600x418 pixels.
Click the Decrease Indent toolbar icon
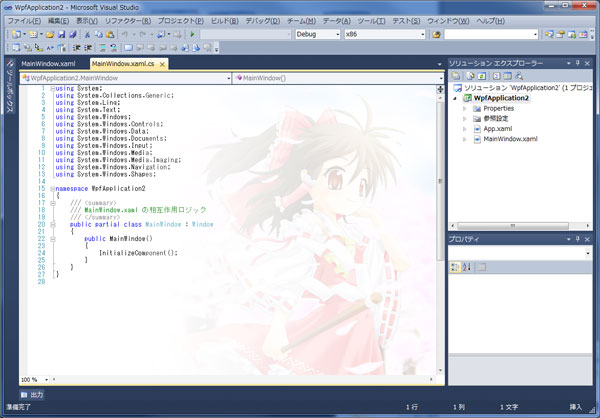click(x=77, y=48)
